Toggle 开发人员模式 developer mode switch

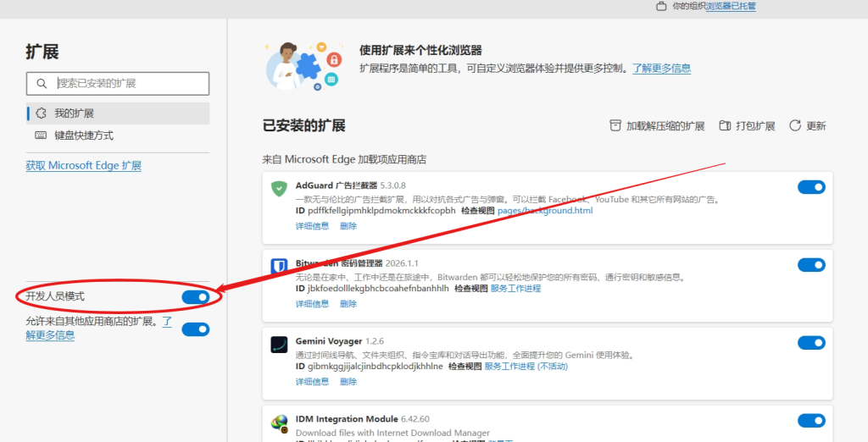(196, 296)
